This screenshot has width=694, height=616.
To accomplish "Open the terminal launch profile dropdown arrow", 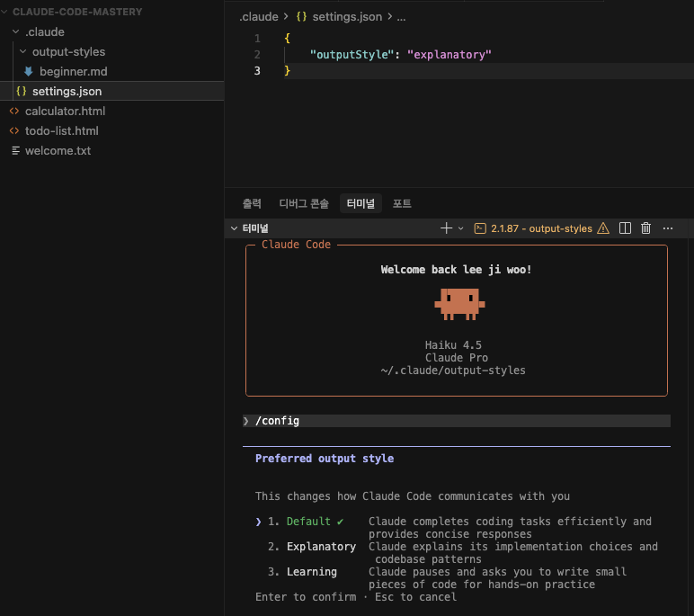I will click(461, 228).
